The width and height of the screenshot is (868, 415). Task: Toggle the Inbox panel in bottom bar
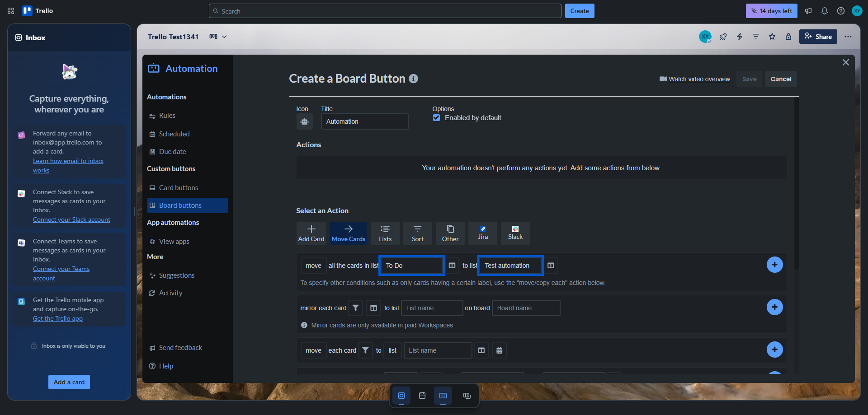click(x=401, y=396)
